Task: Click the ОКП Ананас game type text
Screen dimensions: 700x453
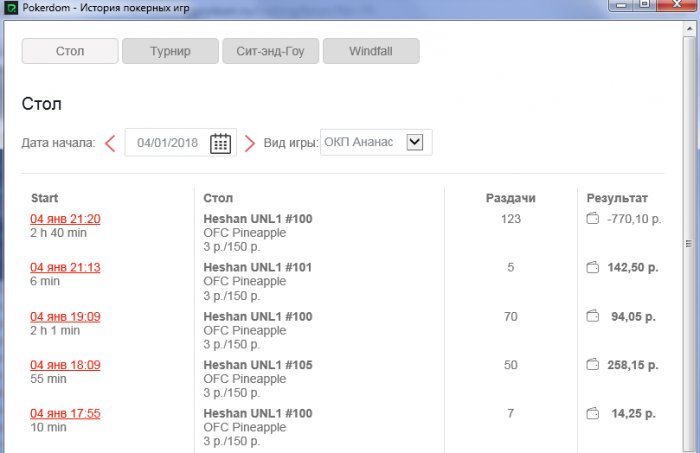Action: 358,142
